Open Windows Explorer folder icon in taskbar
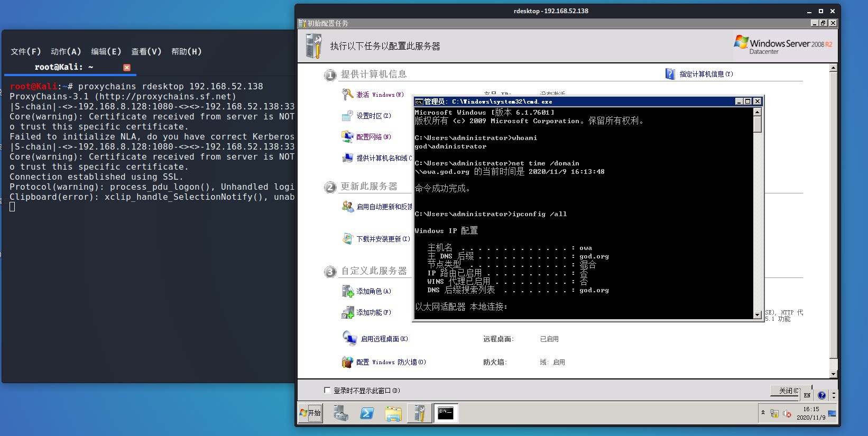Viewport: 868px width, 436px height. click(393, 413)
